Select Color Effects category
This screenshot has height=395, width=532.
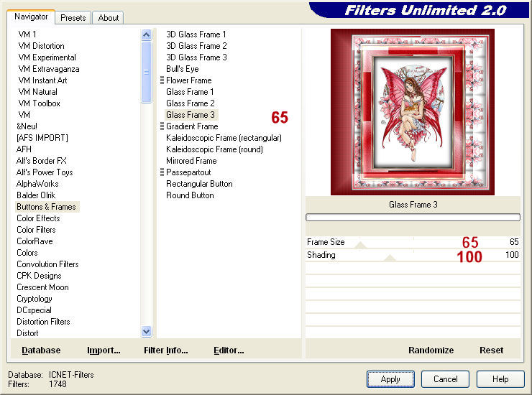(x=38, y=218)
